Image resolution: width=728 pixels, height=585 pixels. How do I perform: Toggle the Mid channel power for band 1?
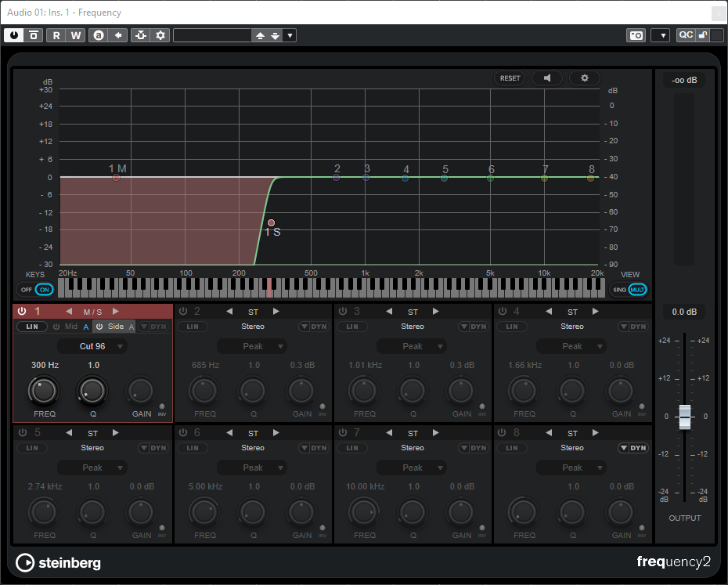pyautogui.click(x=56, y=327)
